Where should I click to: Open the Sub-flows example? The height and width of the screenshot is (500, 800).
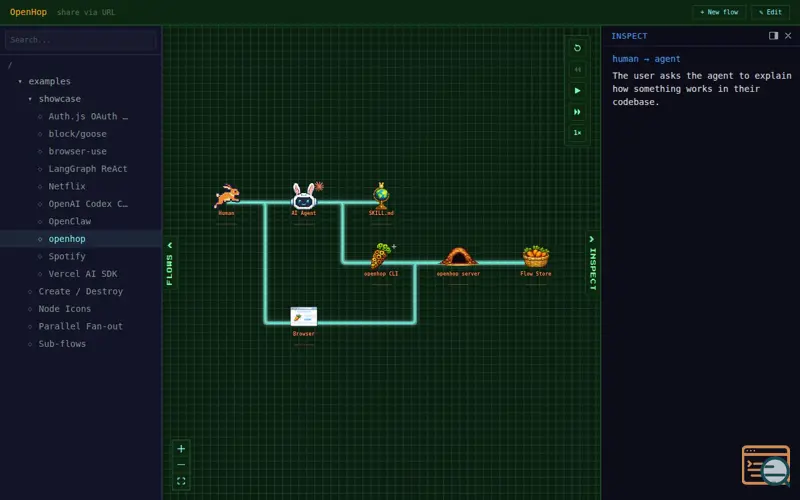[x=62, y=344]
